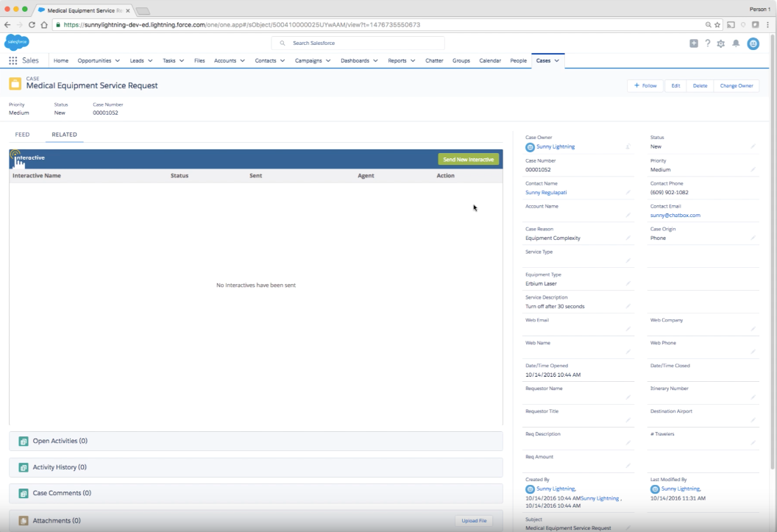
Task: Open the App Launcher grid icon
Action: click(x=13, y=60)
